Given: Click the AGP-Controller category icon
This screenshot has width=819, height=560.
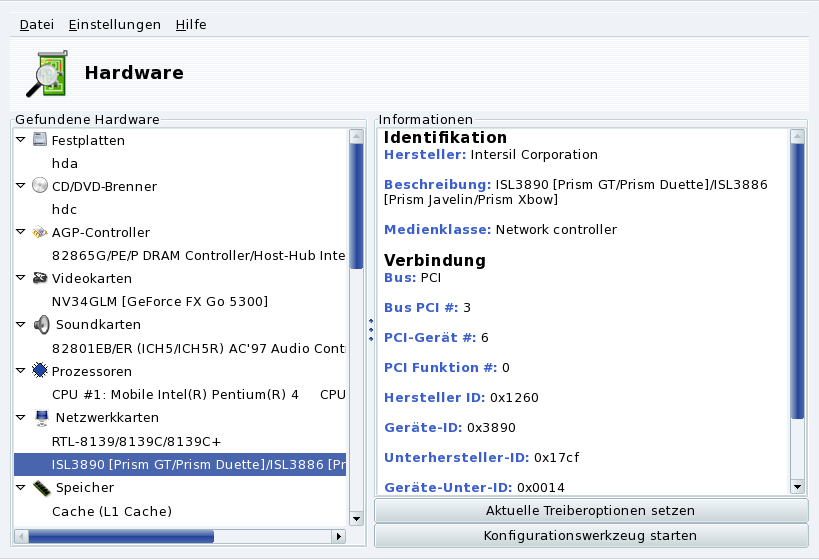Looking at the screenshot, I should tap(40, 232).
